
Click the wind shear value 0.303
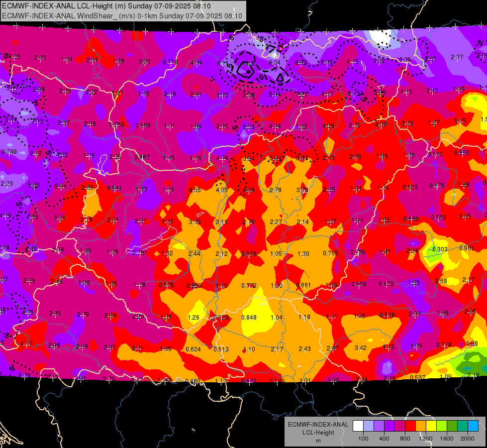coord(440,249)
